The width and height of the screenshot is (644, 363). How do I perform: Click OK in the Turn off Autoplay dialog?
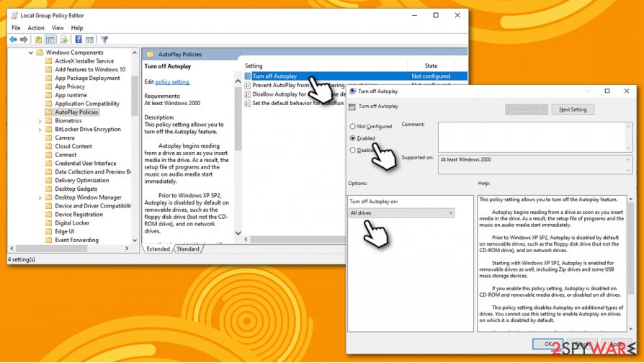click(548, 344)
